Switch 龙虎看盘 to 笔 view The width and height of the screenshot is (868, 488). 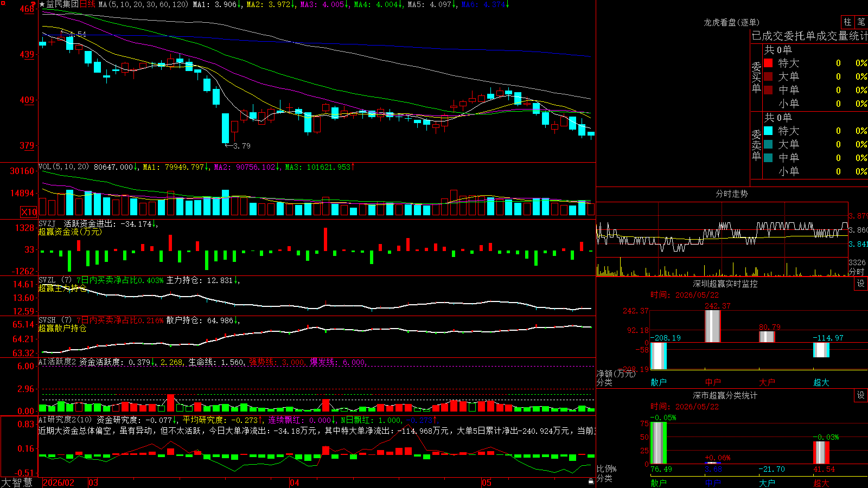click(861, 22)
